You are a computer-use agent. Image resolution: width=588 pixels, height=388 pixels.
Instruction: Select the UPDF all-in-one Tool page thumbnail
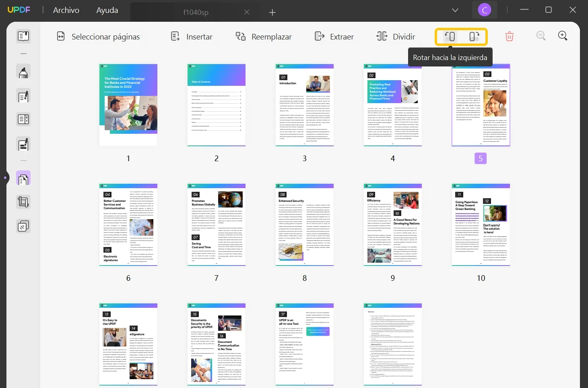point(305,344)
